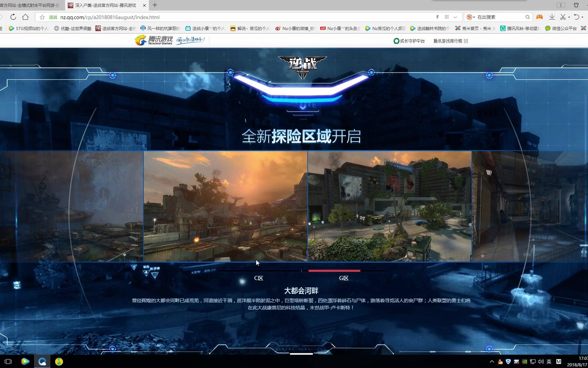Open the NVIDIA tray icon
The height and width of the screenshot is (368, 588).
525,362
